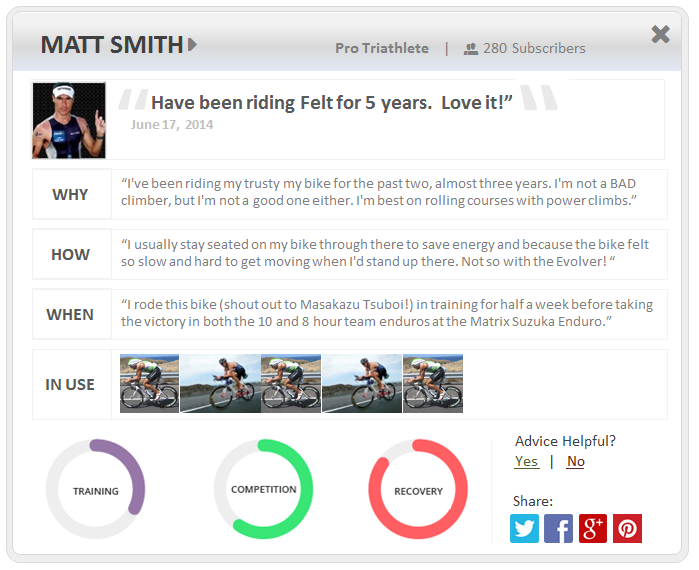
Task: Open Matt Smith's profile photo
Action: point(69,120)
